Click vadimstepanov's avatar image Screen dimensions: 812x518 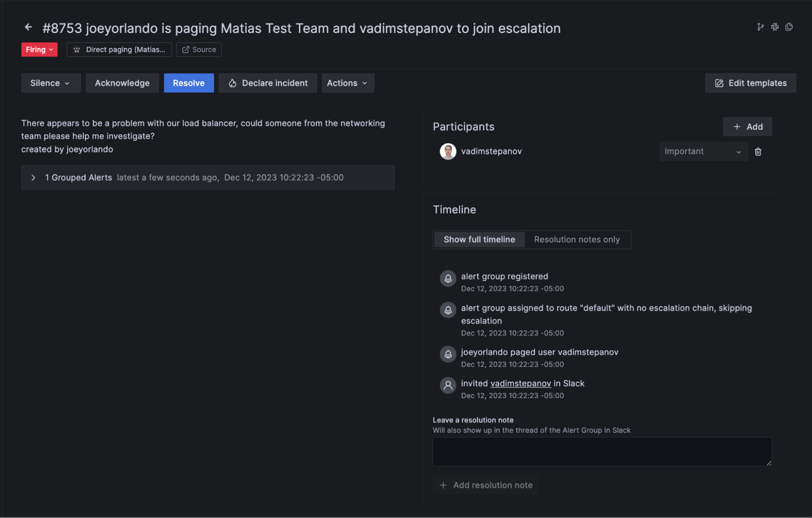point(448,152)
